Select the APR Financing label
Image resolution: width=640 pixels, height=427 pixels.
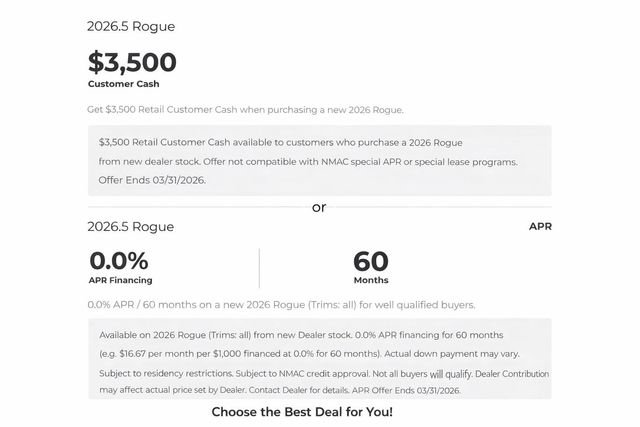(121, 281)
